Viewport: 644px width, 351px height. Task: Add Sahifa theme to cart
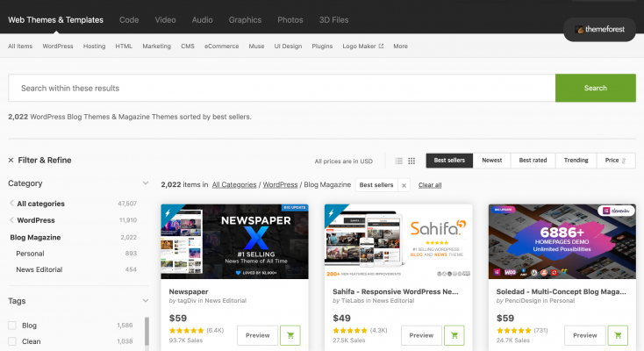pos(454,335)
